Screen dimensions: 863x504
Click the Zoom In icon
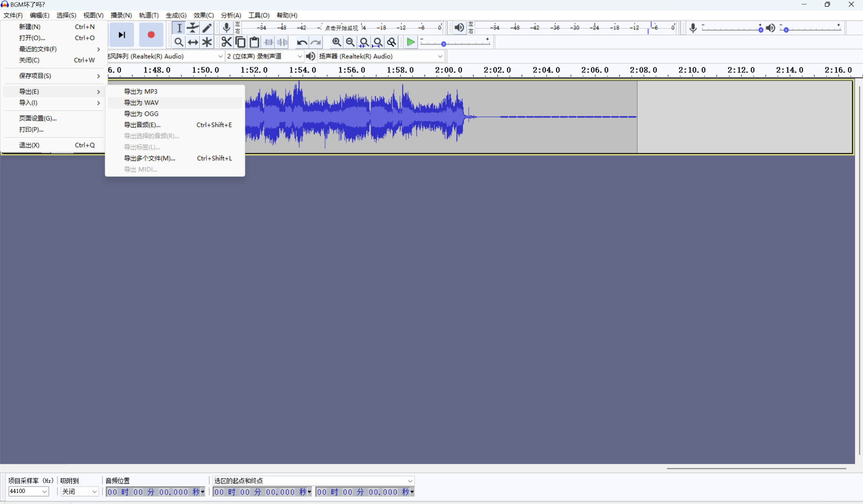336,42
